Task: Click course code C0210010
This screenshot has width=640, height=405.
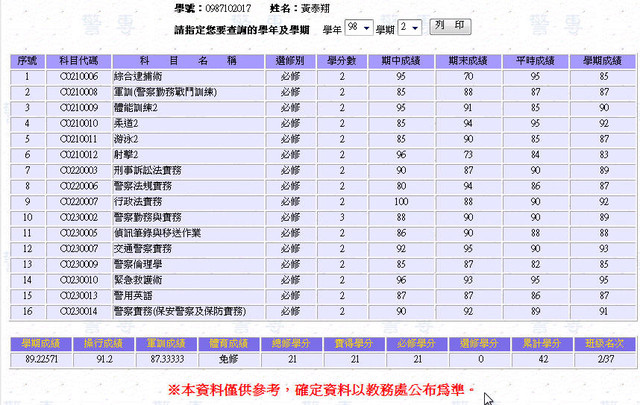Action: click(x=79, y=123)
